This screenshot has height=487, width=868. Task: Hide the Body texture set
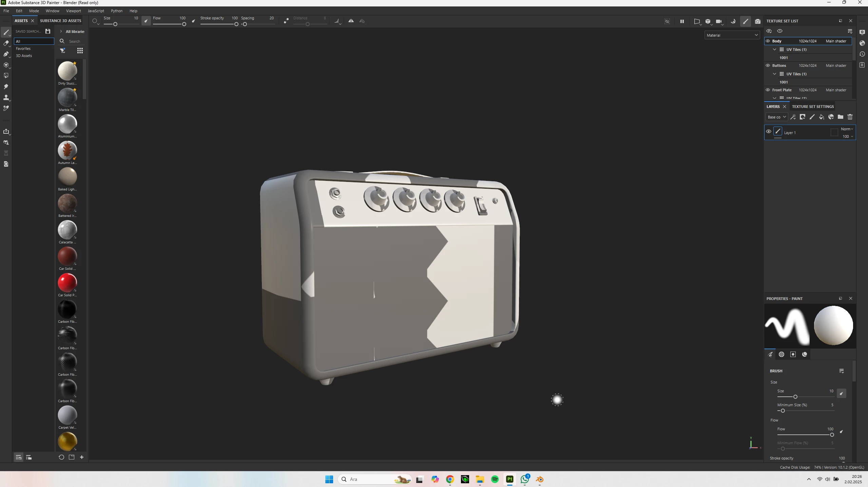pyautogui.click(x=768, y=41)
